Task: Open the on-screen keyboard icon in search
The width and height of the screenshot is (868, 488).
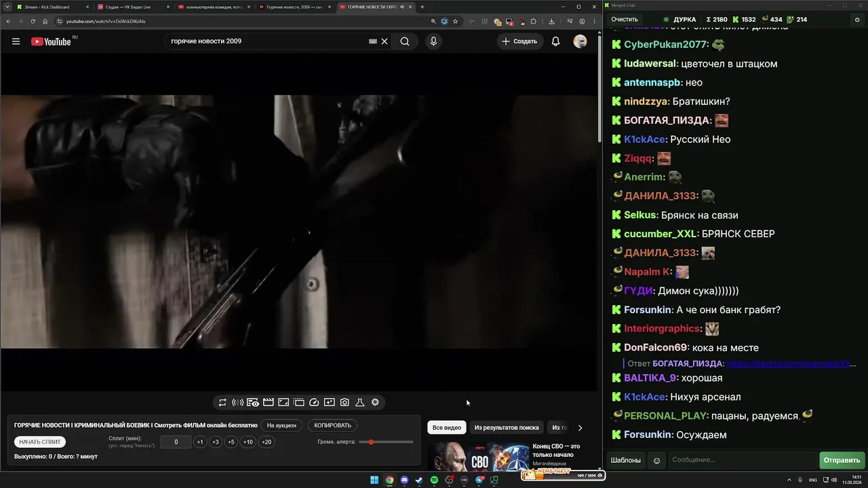Action: tap(372, 41)
